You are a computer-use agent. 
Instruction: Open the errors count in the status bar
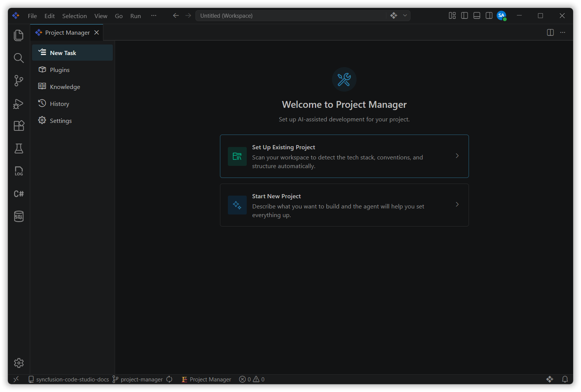click(245, 379)
